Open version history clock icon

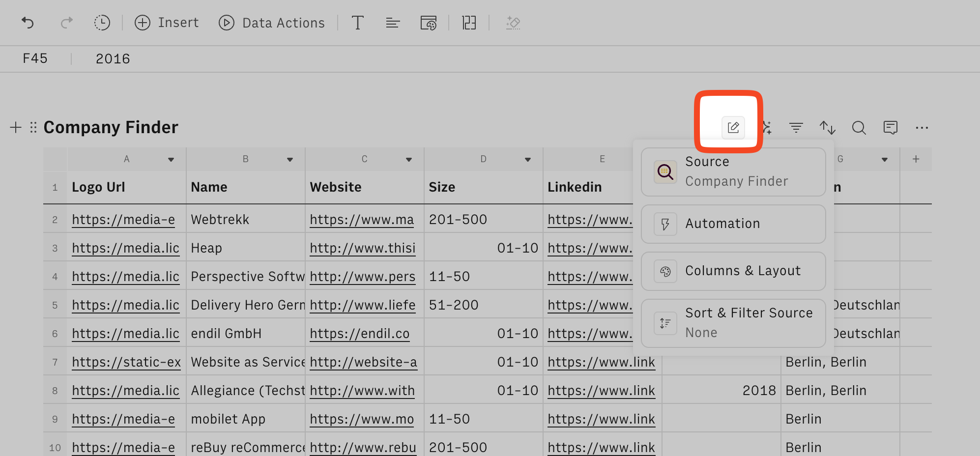tap(102, 23)
